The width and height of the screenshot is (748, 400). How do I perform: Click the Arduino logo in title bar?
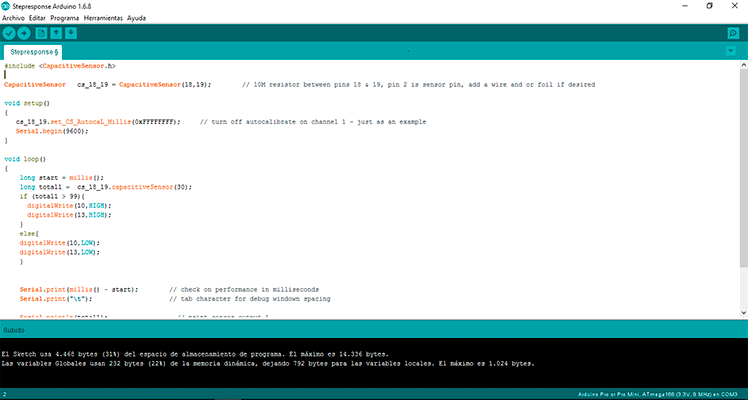point(6,6)
